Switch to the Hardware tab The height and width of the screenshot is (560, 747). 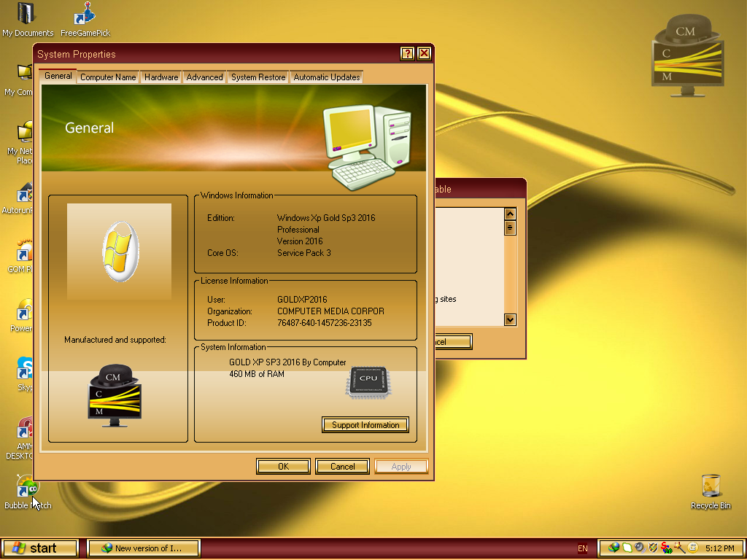(160, 77)
